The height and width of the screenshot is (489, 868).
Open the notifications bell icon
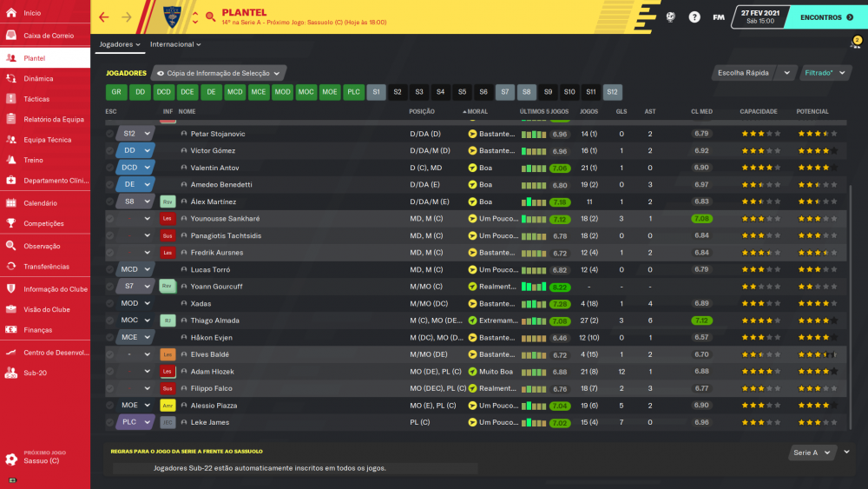[856, 43]
